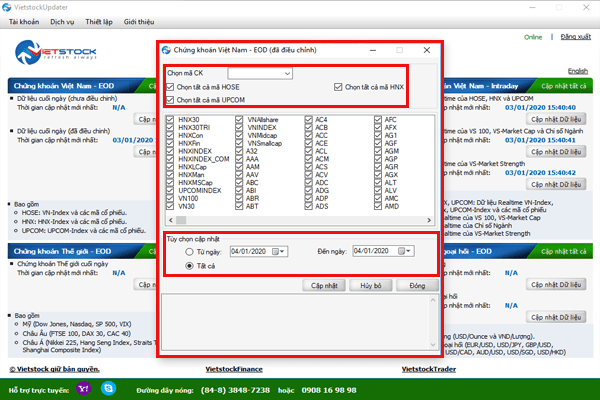
Task: Open the Tài khoản menu
Action: (x=24, y=22)
